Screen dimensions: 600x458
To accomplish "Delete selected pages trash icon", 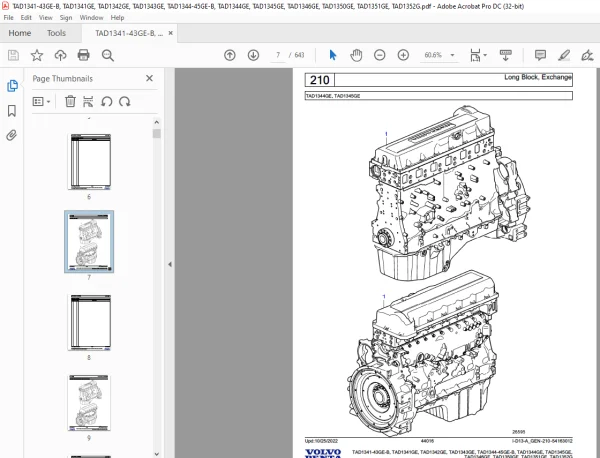I will tap(70, 101).
